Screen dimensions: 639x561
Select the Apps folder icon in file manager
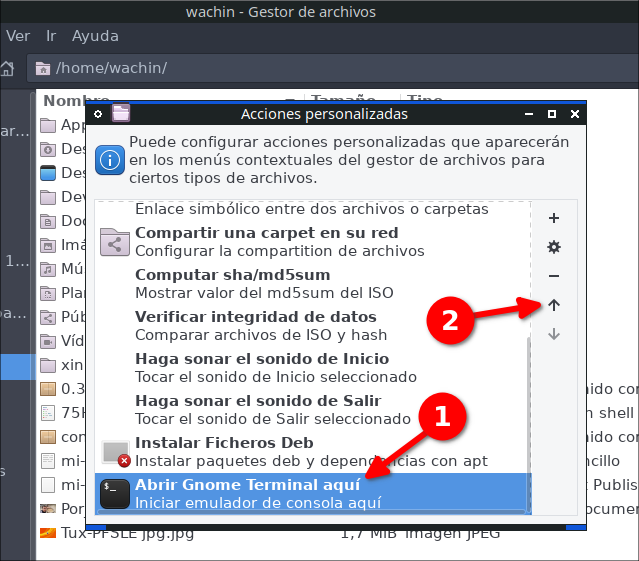(48, 125)
